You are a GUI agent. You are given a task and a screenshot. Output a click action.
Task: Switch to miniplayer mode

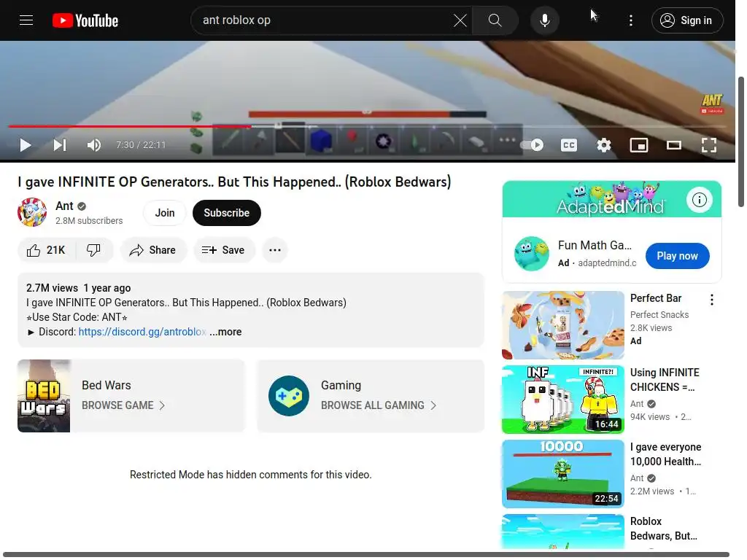639,145
